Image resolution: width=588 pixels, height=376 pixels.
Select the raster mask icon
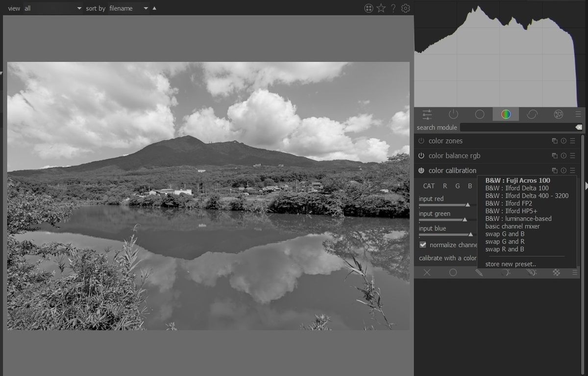click(558, 272)
